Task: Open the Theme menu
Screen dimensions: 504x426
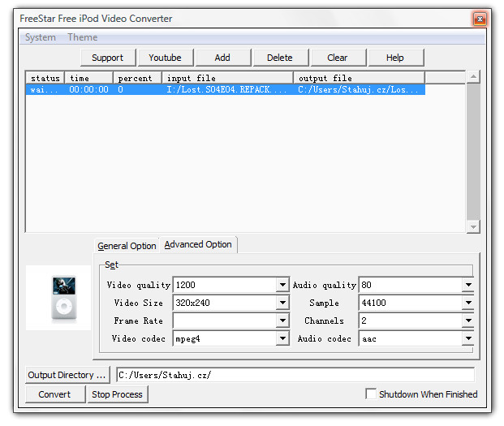Action: pos(82,37)
